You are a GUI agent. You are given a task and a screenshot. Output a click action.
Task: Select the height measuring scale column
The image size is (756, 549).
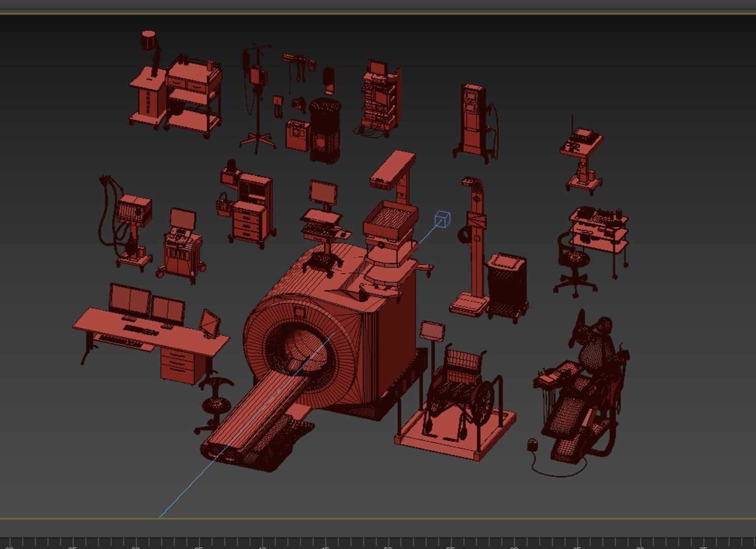[472, 247]
